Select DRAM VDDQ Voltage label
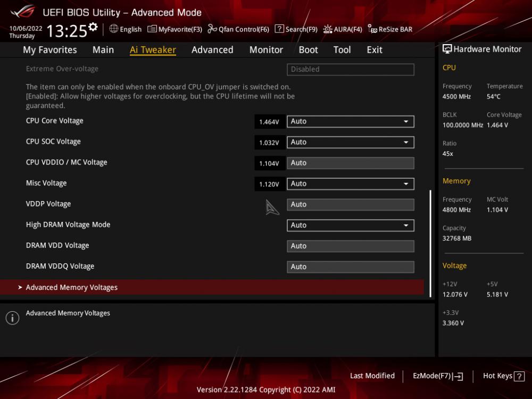The image size is (532, 399). pyautogui.click(x=60, y=267)
